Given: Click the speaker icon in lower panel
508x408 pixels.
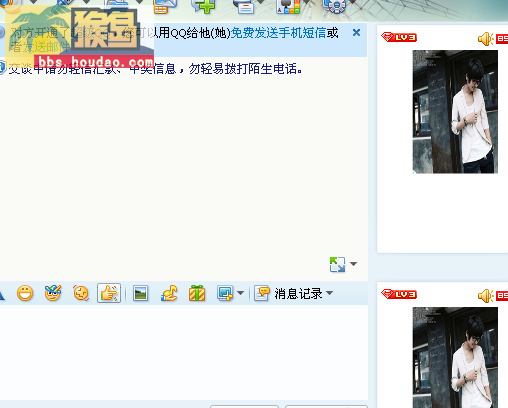Looking at the screenshot, I should point(485,296).
